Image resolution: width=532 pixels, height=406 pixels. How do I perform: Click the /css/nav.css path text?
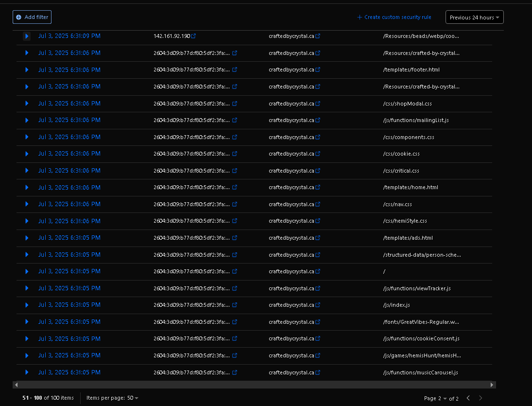(397, 204)
